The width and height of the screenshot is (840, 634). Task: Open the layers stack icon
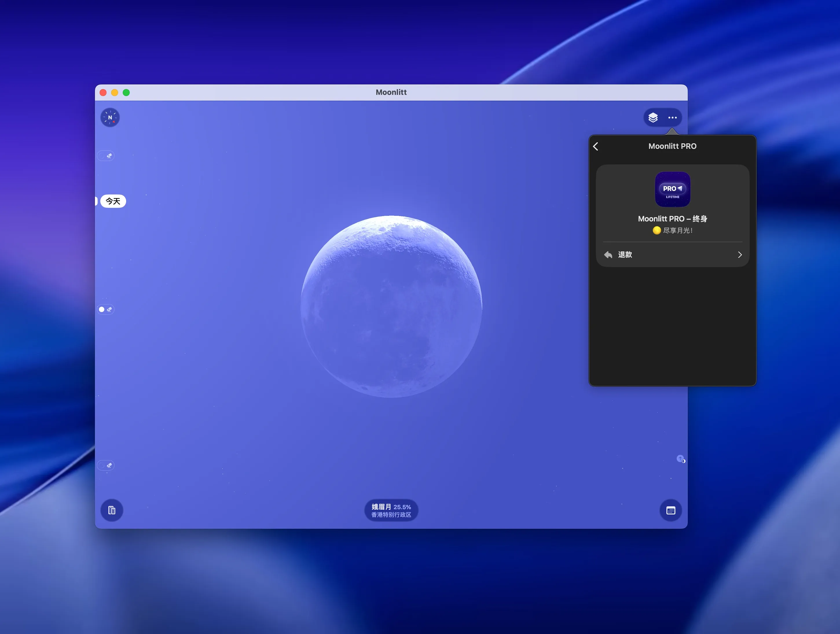[653, 118]
